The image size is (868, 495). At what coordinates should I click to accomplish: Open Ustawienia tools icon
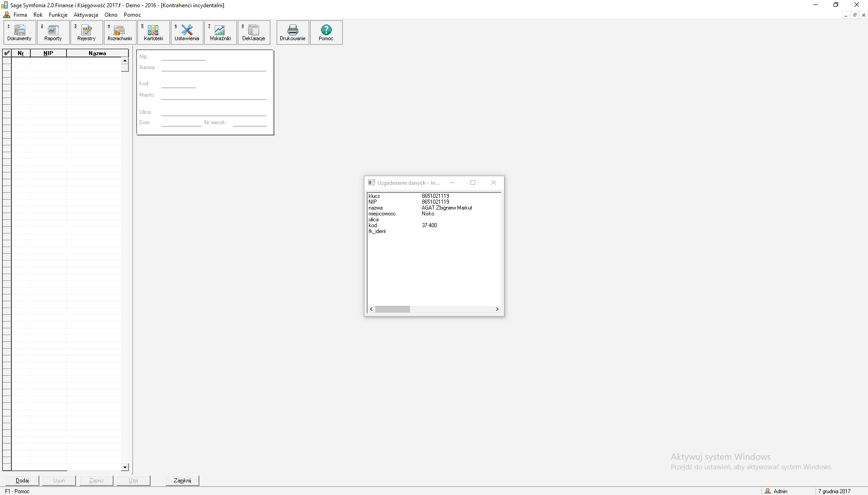[x=187, y=32]
